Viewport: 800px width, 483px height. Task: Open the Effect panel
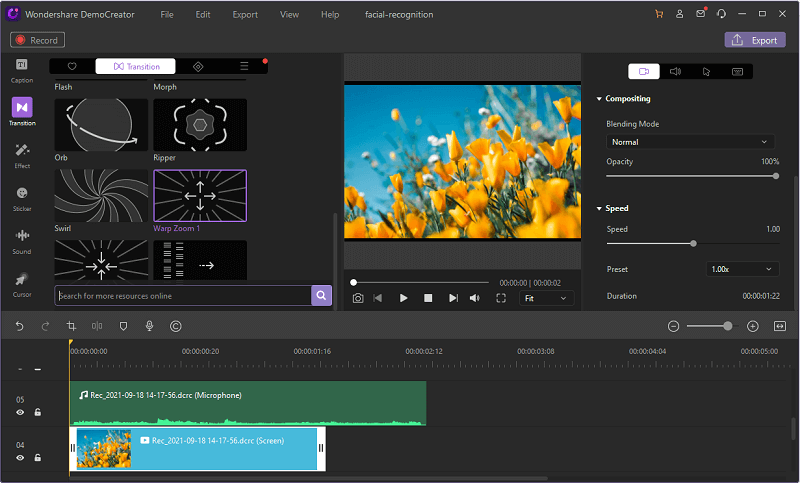pos(22,156)
